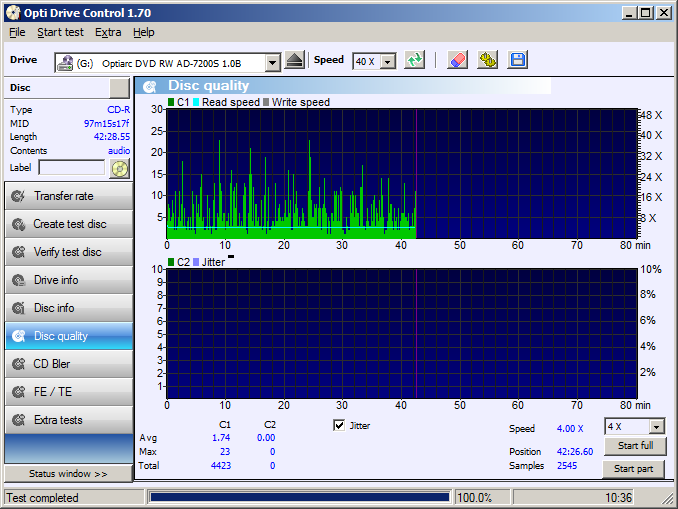
Task: Click the Speed value 4.00 X
Action: pos(570,429)
